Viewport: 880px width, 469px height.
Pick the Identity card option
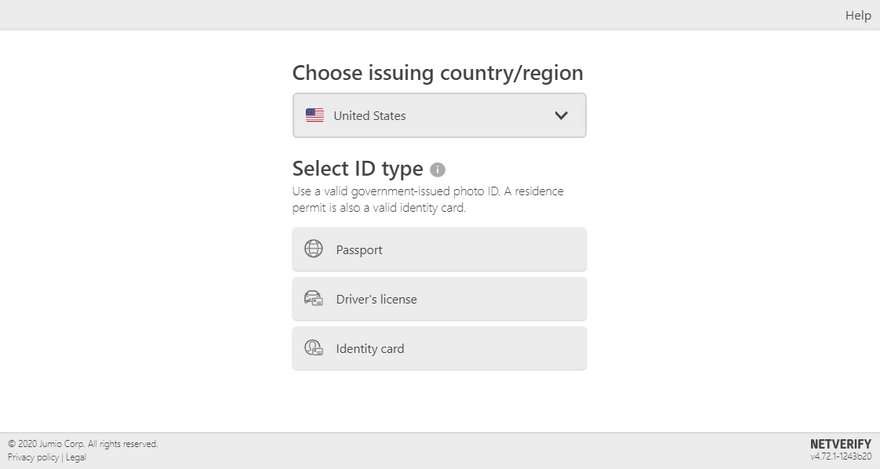439,348
